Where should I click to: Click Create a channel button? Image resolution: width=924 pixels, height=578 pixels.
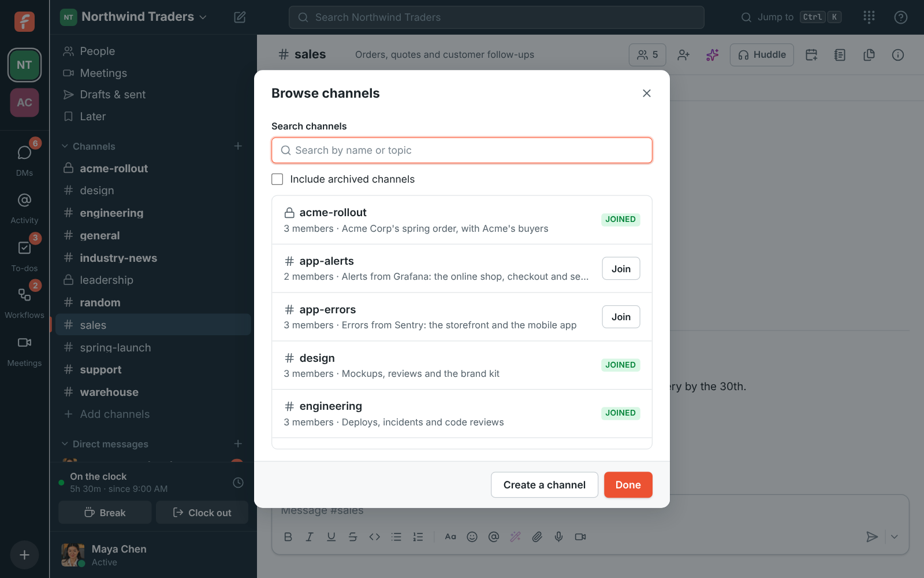544,485
